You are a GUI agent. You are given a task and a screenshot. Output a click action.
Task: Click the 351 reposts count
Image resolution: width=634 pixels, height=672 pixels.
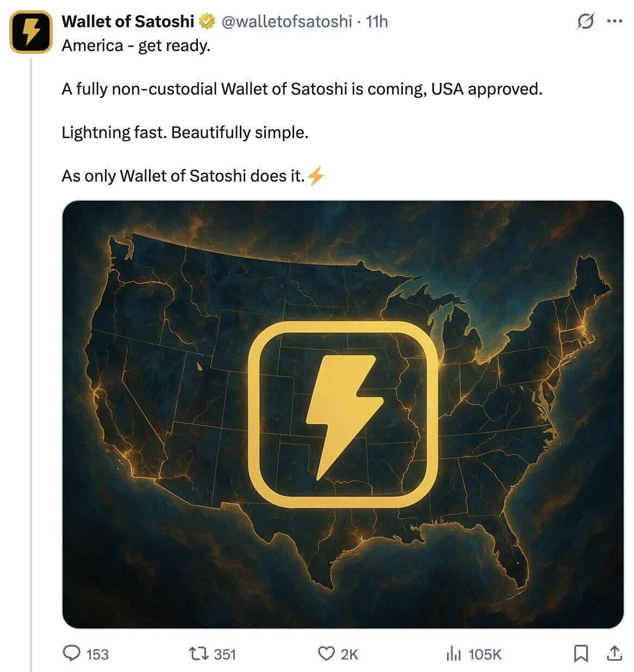pyautogui.click(x=225, y=654)
